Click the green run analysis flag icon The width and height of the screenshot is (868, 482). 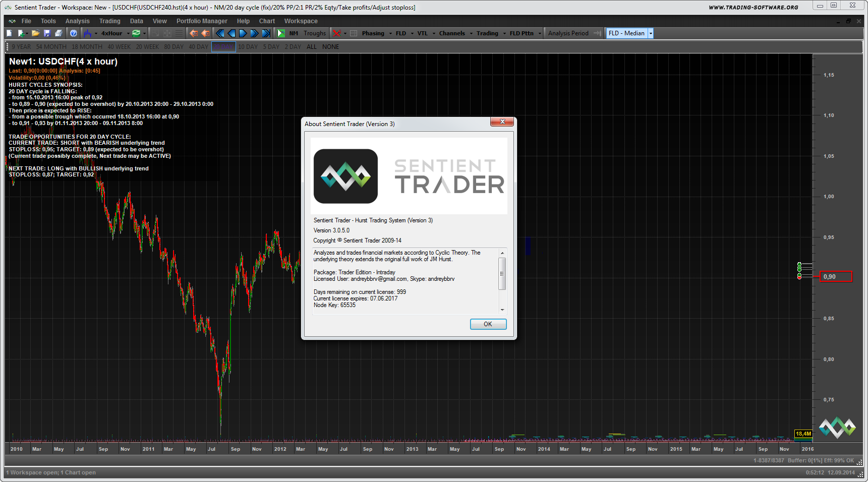(x=281, y=33)
